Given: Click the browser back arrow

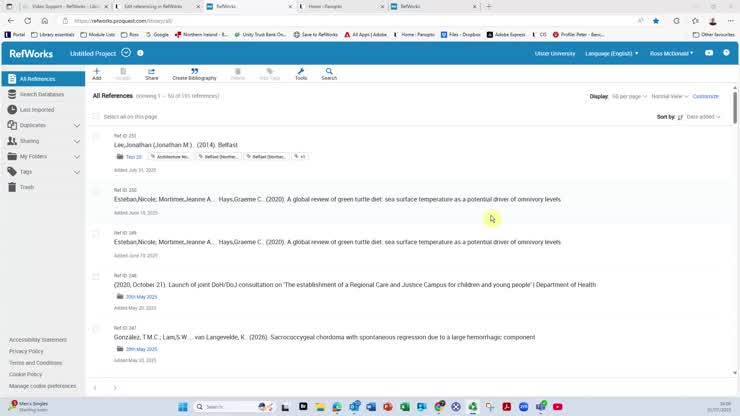Looking at the screenshot, I should [x=11, y=21].
